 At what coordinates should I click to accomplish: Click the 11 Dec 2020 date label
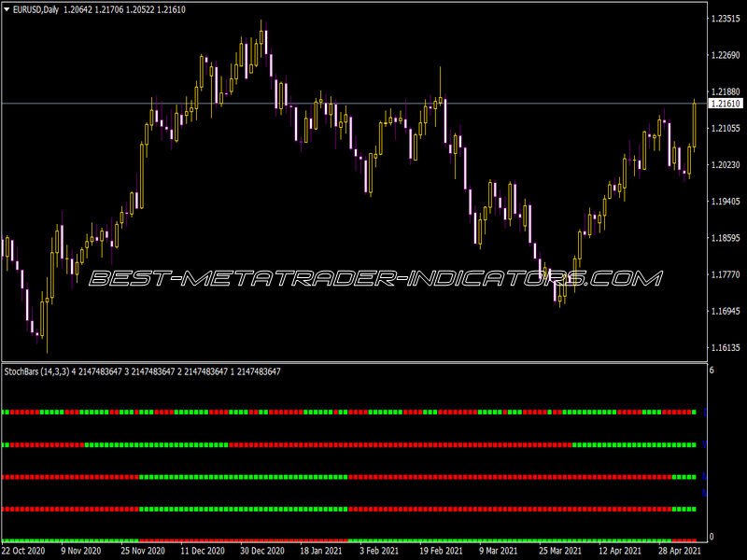pos(203,551)
